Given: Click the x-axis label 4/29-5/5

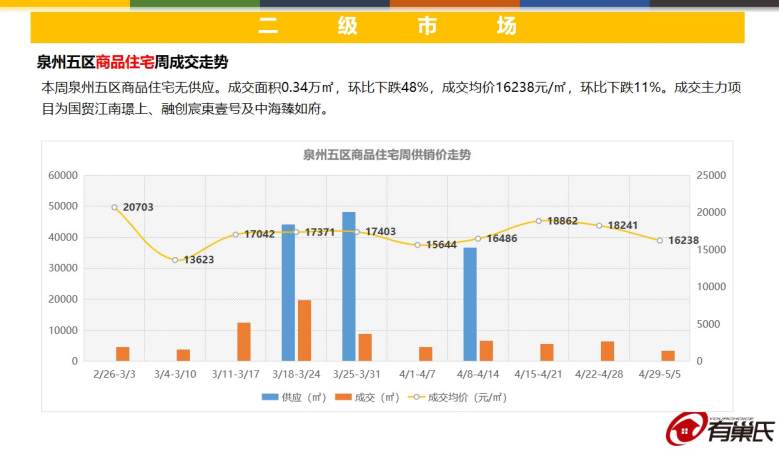Looking at the screenshot, I should click(660, 374).
